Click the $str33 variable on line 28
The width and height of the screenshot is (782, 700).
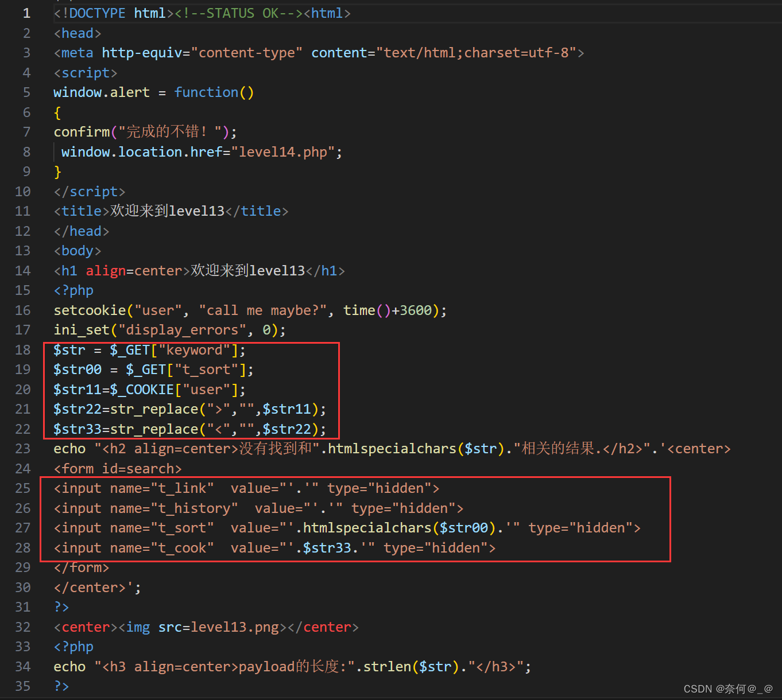[327, 548]
